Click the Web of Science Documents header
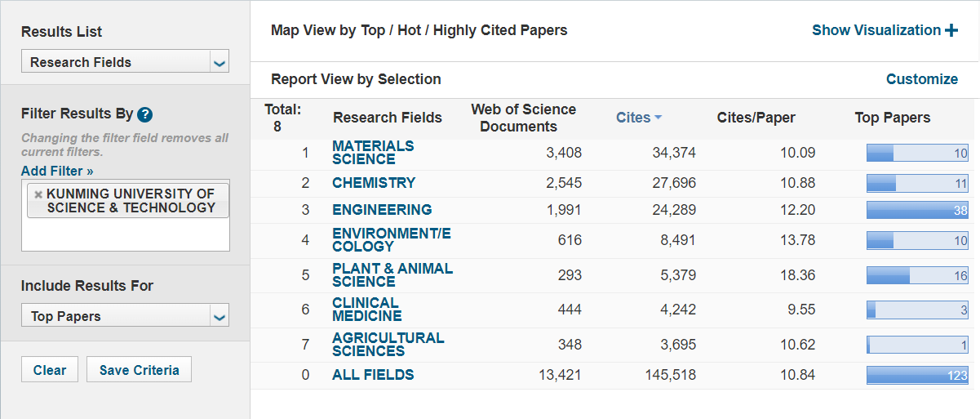The height and width of the screenshot is (419, 980). 523,118
